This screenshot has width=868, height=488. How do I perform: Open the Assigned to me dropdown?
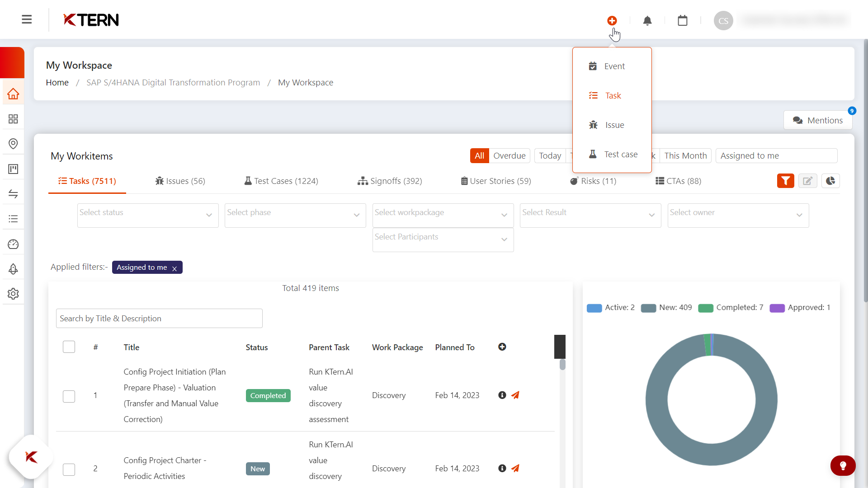click(x=776, y=156)
